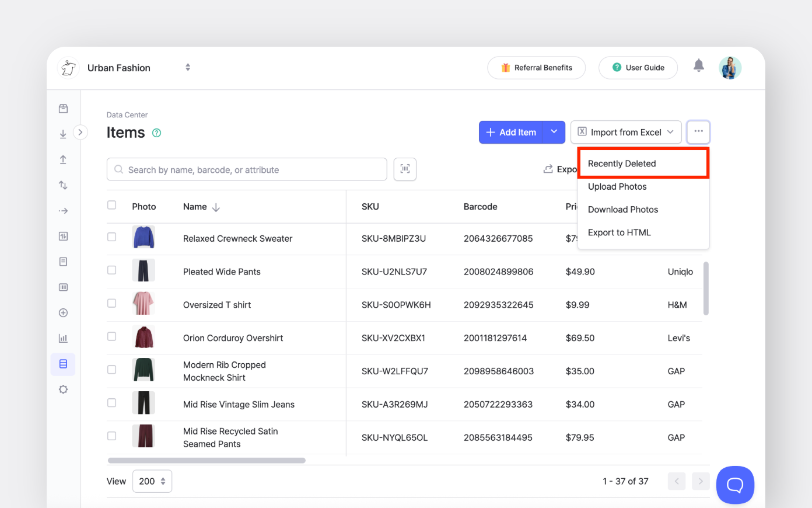Open the stock transfer arrows icon
Screen dimensions: 812x508
coord(63,185)
